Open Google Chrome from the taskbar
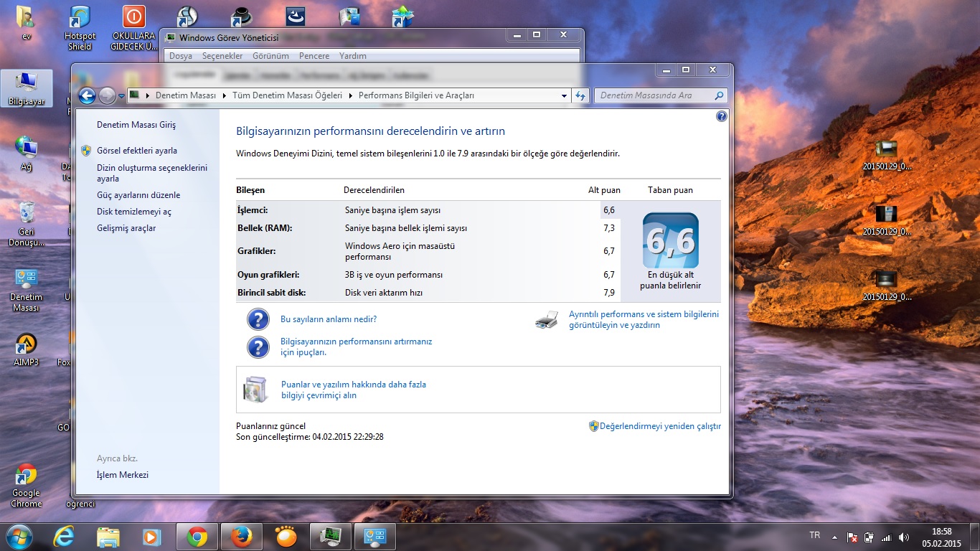Screen dimensions: 980x551 (197, 537)
